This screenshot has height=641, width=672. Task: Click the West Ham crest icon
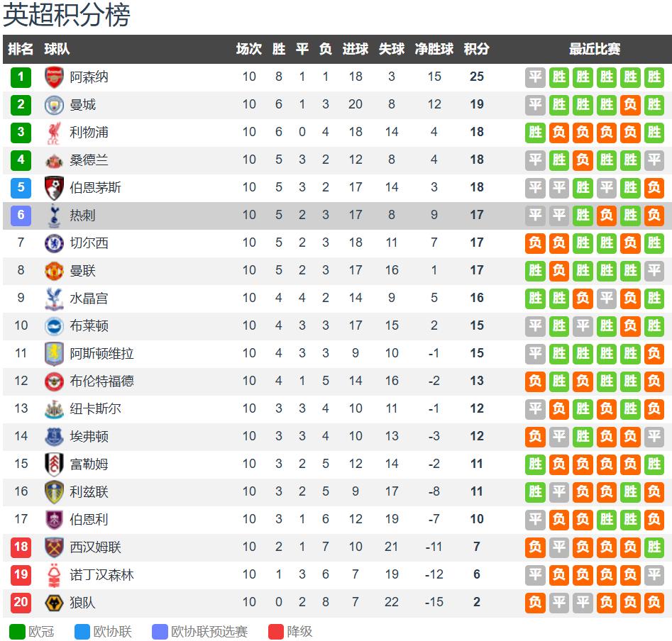pos(54,547)
